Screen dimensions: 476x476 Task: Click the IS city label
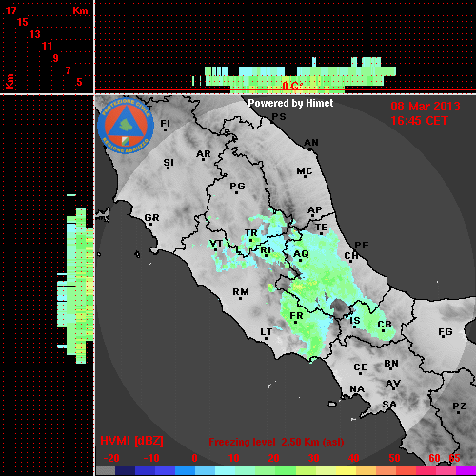(355, 321)
